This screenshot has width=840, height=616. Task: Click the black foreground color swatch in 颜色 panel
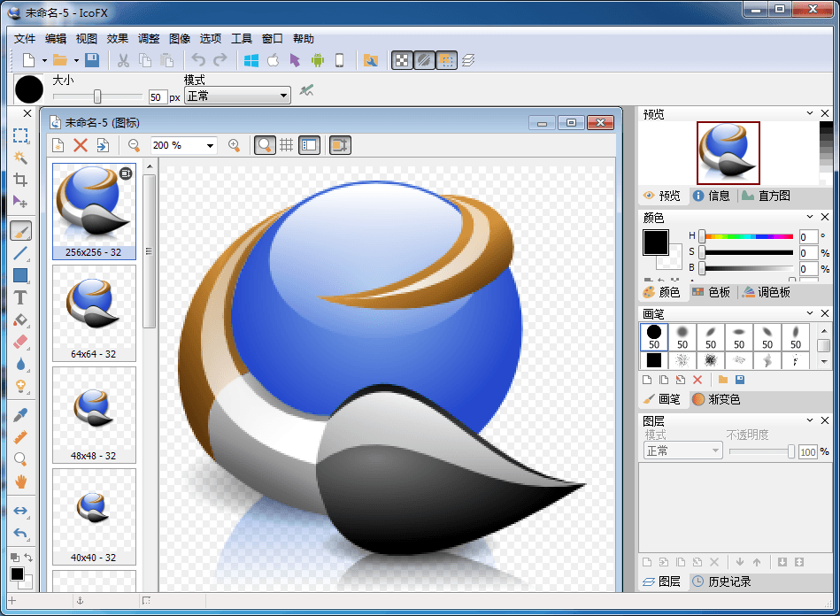(655, 243)
